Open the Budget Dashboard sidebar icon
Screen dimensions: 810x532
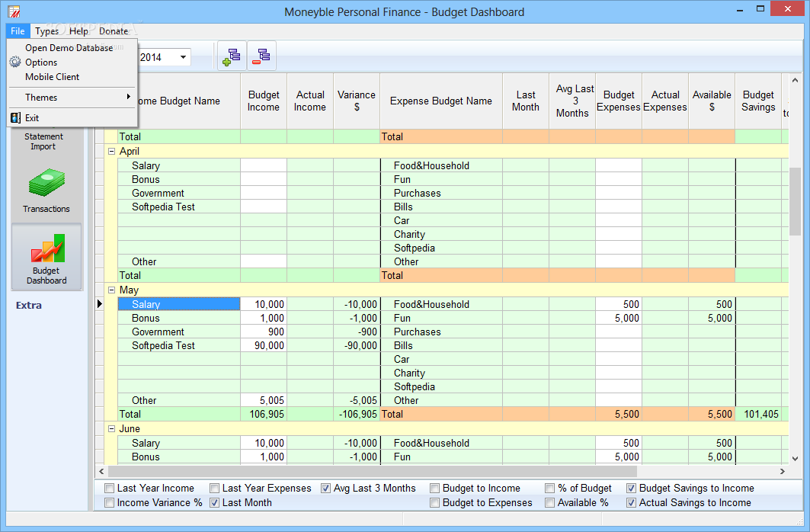click(x=46, y=257)
